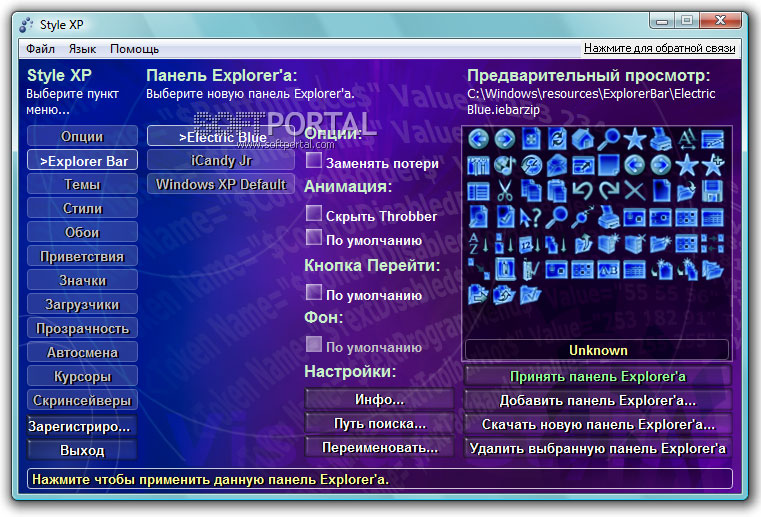The width and height of the screenshot is (761, 517).
Task: Click Добавить панель Explorer'а... button
Action: pyautogui.click(x=597, y=400)
